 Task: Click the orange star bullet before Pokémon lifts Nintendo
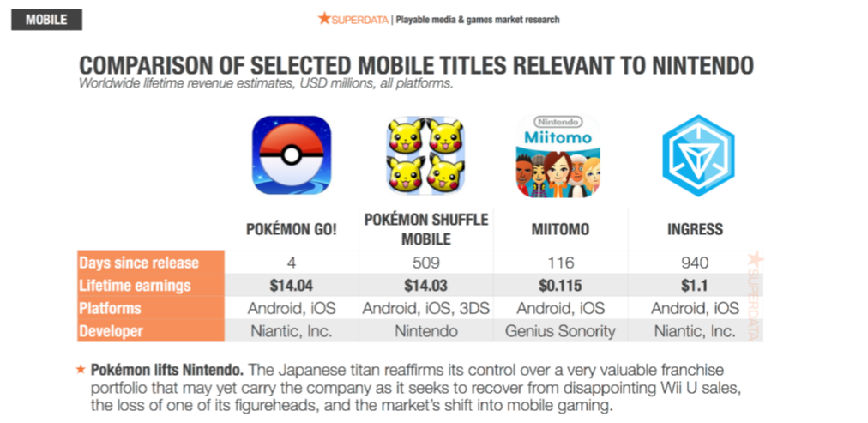click(81, 370)
